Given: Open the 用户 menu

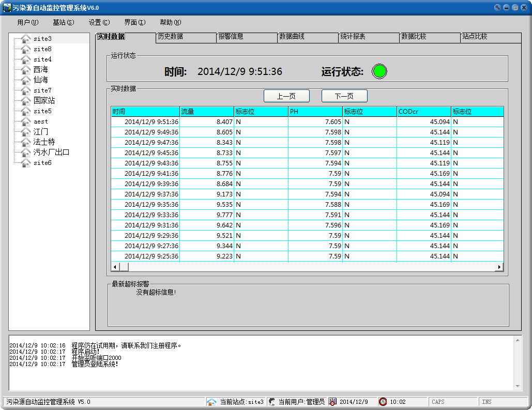Looking at the screenshot, I should pyautogui.click(x=27, y=22).
